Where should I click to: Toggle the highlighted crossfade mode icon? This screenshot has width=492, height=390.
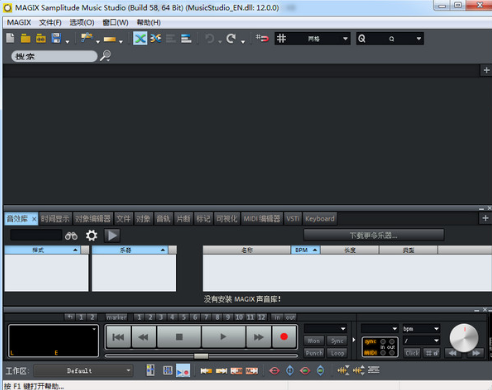pos(140,38)
